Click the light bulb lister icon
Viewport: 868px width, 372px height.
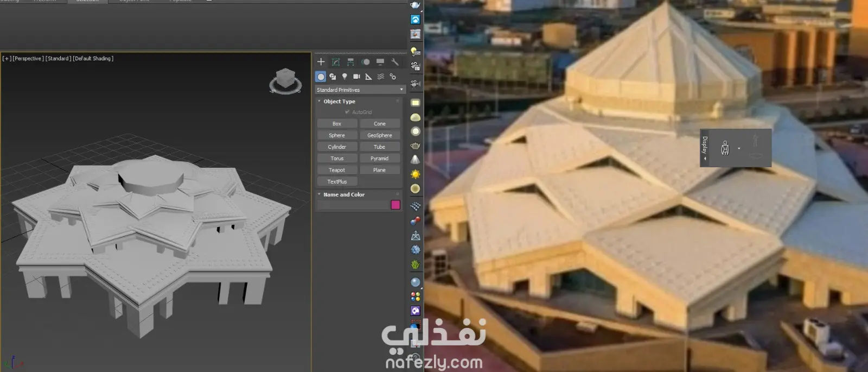click(415, 52)
